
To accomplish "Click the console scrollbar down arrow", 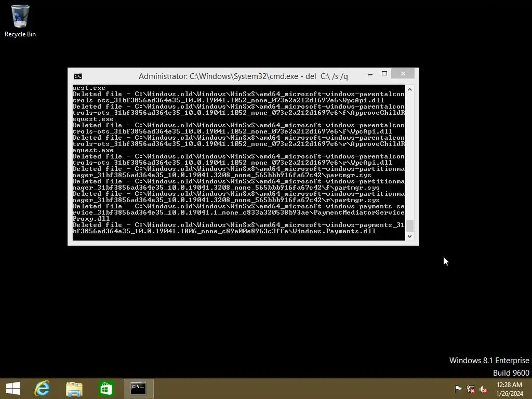I will pos(409,236).
